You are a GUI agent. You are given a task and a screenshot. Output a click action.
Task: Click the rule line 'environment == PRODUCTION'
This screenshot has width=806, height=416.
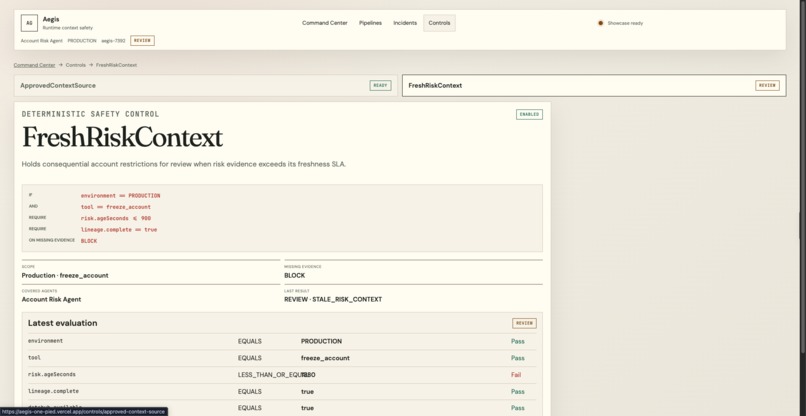120,196
